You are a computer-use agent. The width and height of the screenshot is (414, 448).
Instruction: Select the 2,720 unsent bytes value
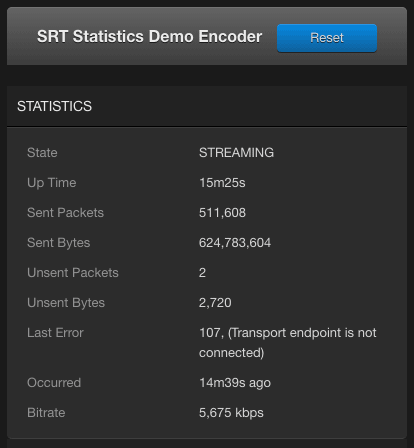215,303
